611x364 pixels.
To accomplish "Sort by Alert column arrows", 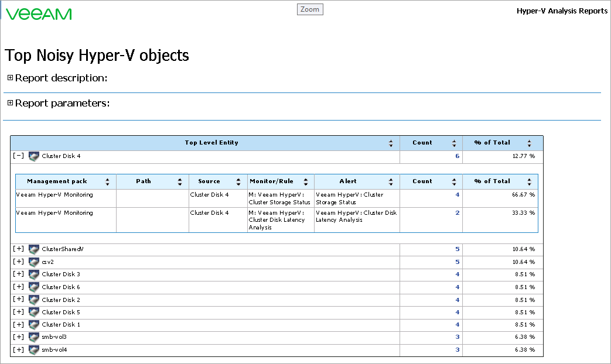I will tap(391, 182).
